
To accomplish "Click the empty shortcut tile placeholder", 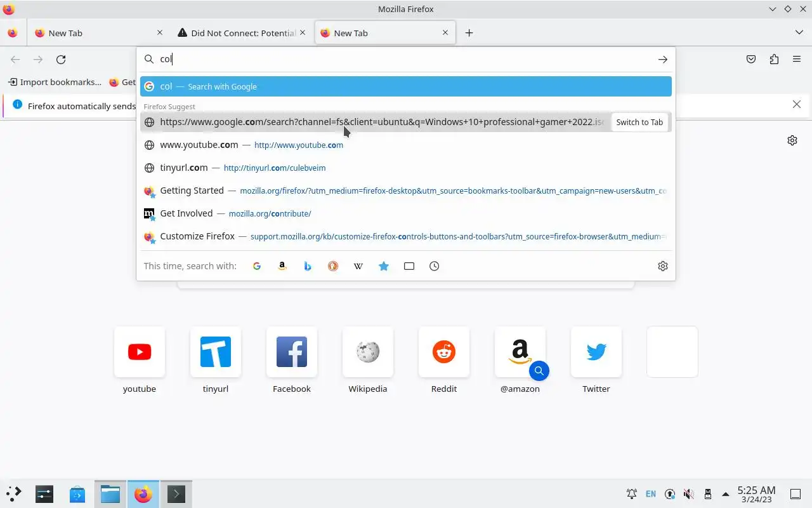I will 672,352.
